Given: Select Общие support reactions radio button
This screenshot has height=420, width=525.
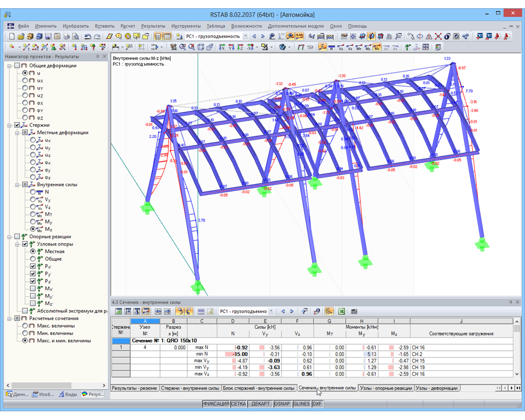Looking at the screenshot, I should click(33, 259).
